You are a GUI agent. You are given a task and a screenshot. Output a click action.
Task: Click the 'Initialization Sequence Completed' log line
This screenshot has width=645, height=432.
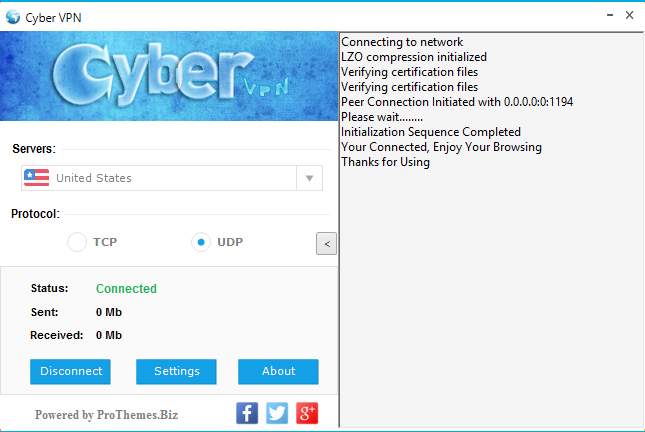(431, 132)
